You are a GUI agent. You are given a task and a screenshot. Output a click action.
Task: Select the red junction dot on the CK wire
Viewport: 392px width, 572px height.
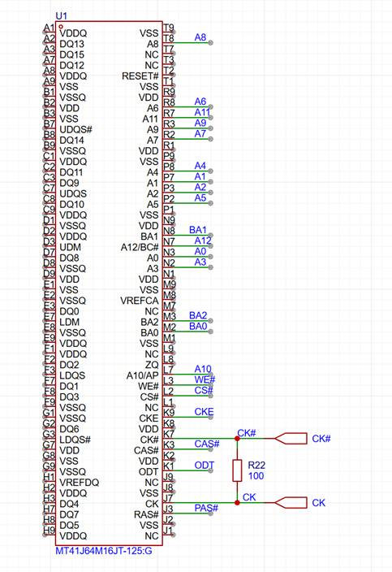point(237,503)
